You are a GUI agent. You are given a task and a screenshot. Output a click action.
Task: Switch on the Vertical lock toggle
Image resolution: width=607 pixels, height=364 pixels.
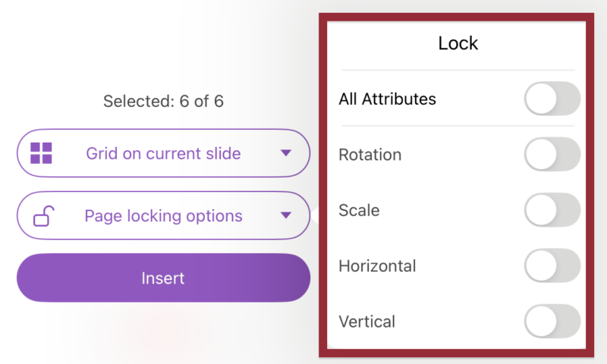(552, 322)
